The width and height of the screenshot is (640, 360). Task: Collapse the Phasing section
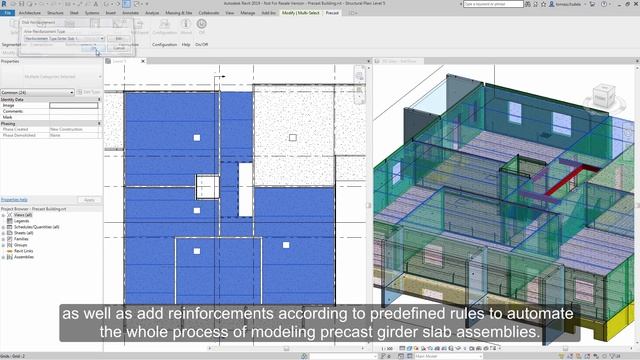click(x=99, y=123)
